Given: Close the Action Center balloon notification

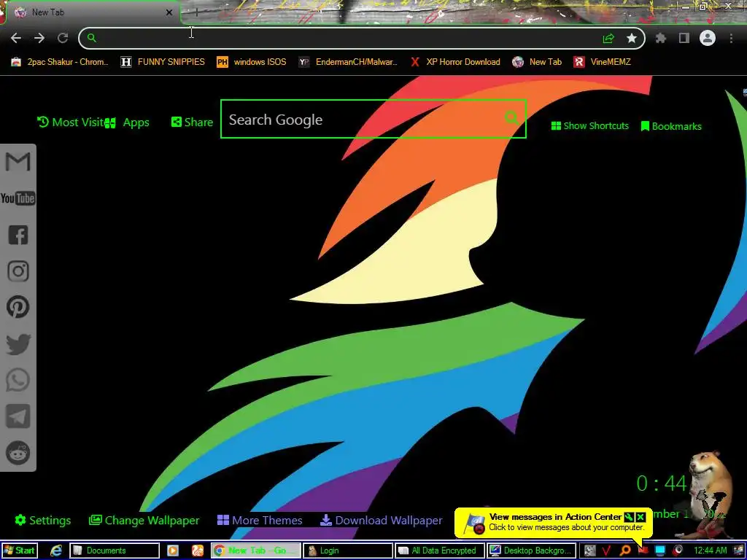Looking at the screenshot, I should coord(640,517).
